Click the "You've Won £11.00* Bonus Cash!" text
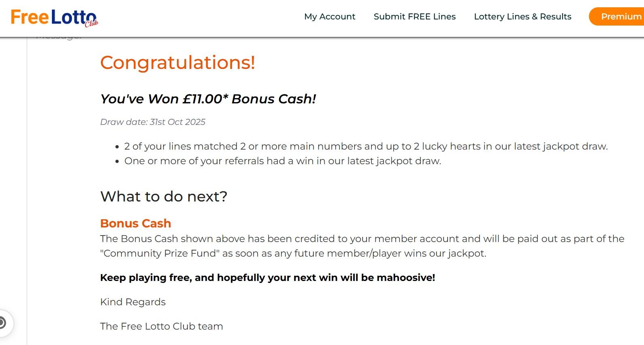This screenshot has height=345, width=644. (208, 99)
